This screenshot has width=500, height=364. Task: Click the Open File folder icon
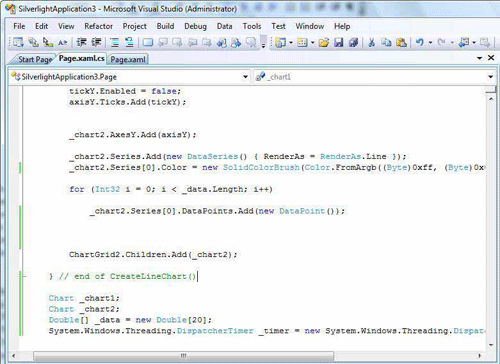tap(324, 43)
